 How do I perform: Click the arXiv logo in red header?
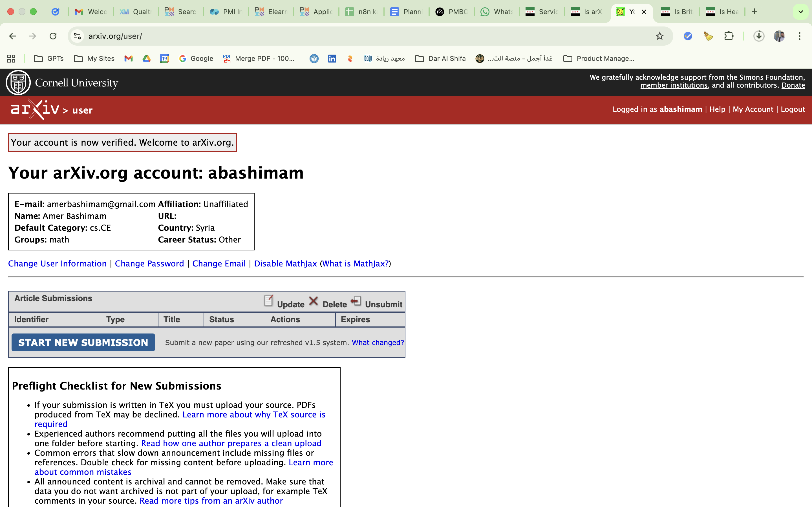[35, 109]
